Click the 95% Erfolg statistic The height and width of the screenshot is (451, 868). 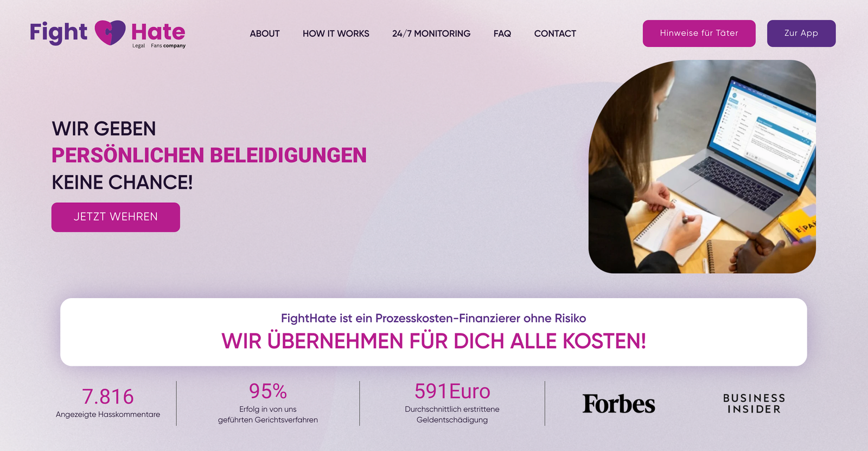(x=268, y=403)
